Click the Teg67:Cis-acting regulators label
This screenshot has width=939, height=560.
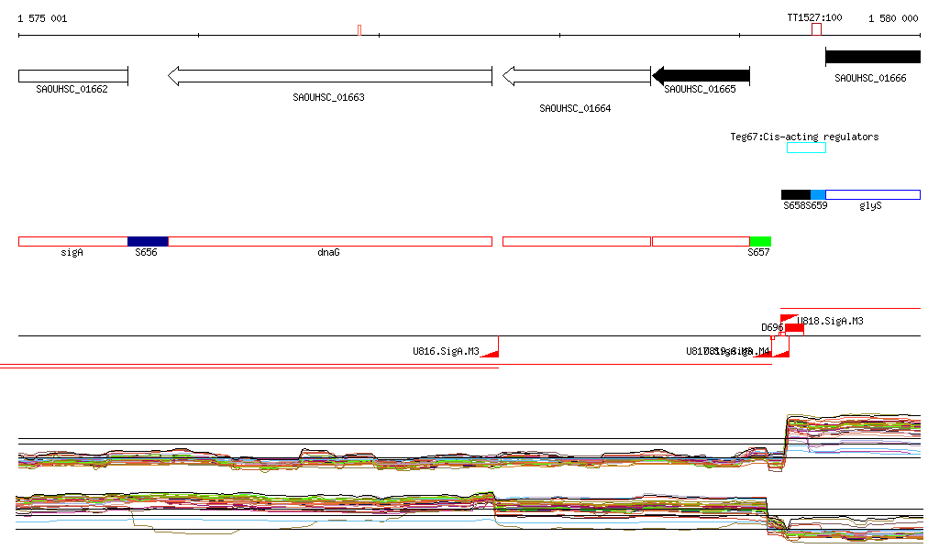pyautogui.click(x=804, y=137)
